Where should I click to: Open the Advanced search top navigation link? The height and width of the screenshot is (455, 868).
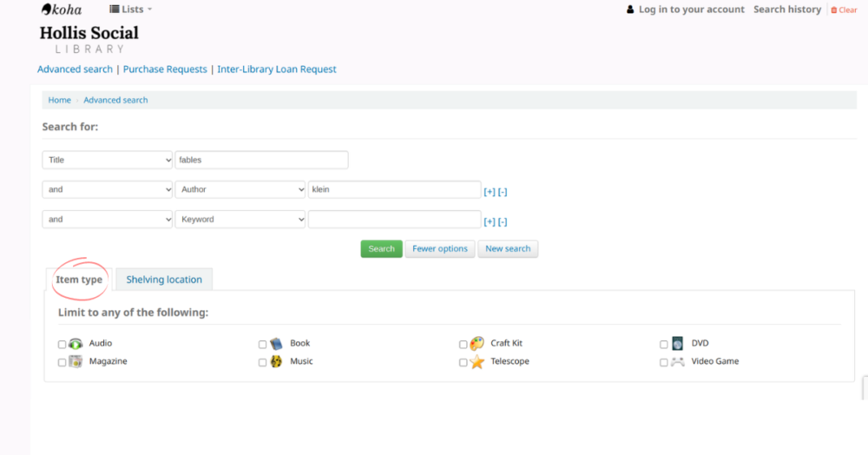point(75,69)
